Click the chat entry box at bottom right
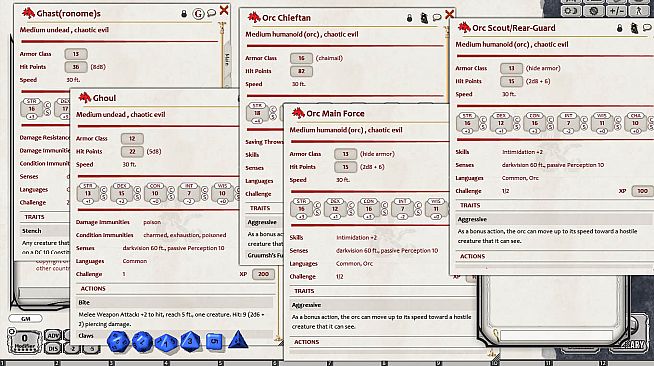The height and width of the screenshot is (366, 654). [x=556, y=335]
